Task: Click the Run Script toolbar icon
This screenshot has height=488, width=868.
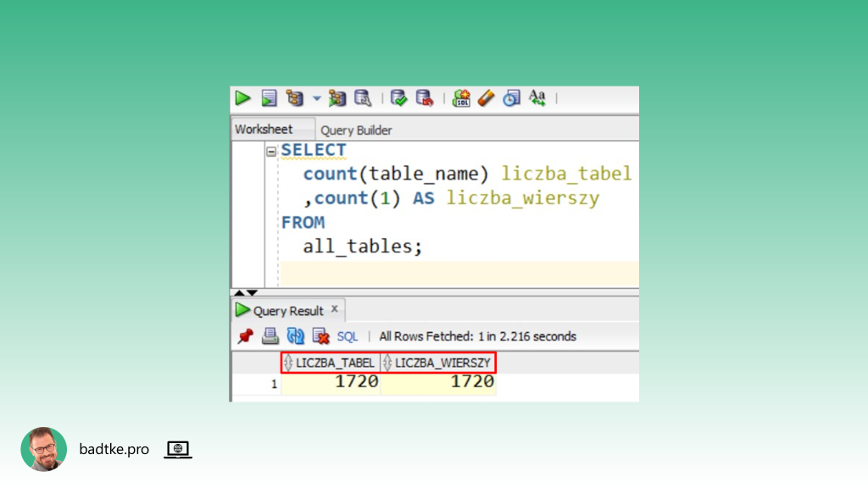Action: (x=269, y=98)
